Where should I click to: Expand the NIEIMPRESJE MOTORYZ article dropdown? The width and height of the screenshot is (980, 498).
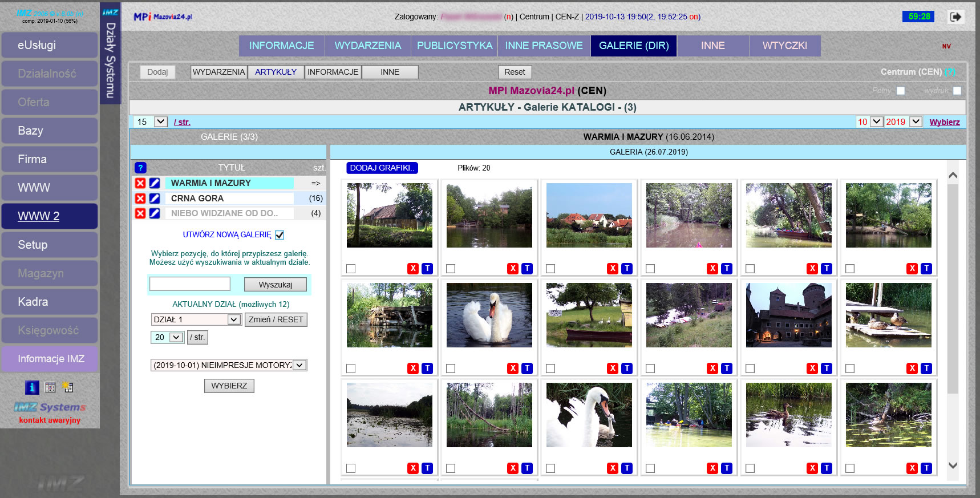tap(229, 365)
